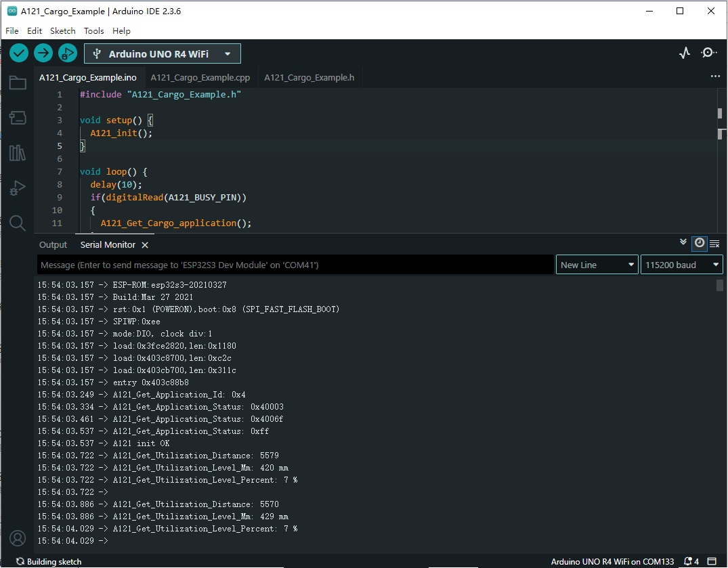Viewport: 728px width, 568px height.
Task: Toggle bottom panel icon in status bar
Action: point(711,561)
